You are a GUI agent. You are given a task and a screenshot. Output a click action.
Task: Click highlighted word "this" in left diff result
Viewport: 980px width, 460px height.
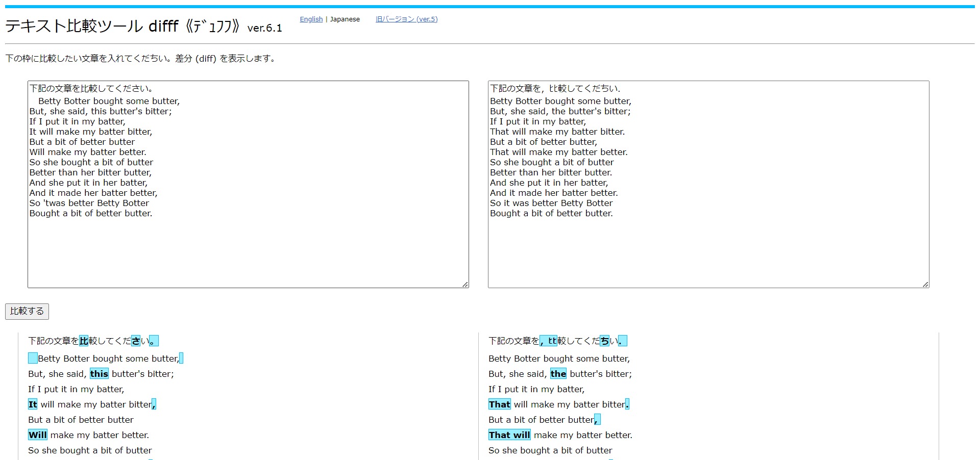99,374
